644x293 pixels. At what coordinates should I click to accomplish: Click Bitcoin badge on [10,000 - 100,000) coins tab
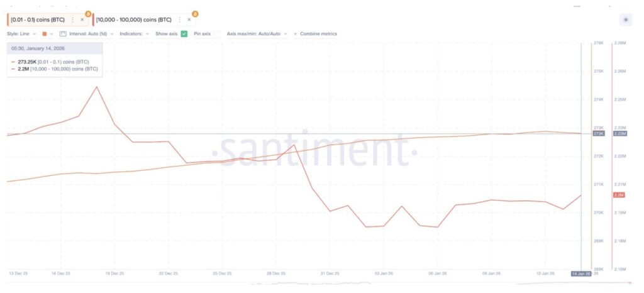(x=195, y=13)
